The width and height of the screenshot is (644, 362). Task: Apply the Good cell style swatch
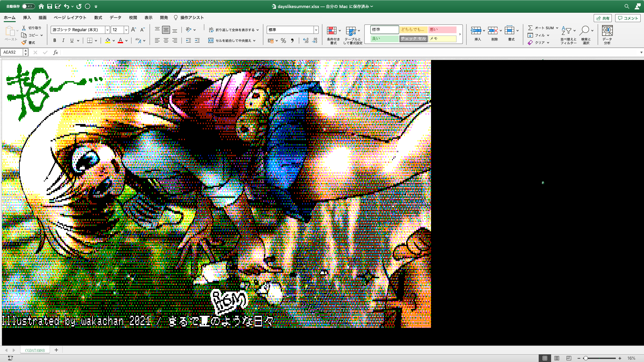[x=385, y=39]
